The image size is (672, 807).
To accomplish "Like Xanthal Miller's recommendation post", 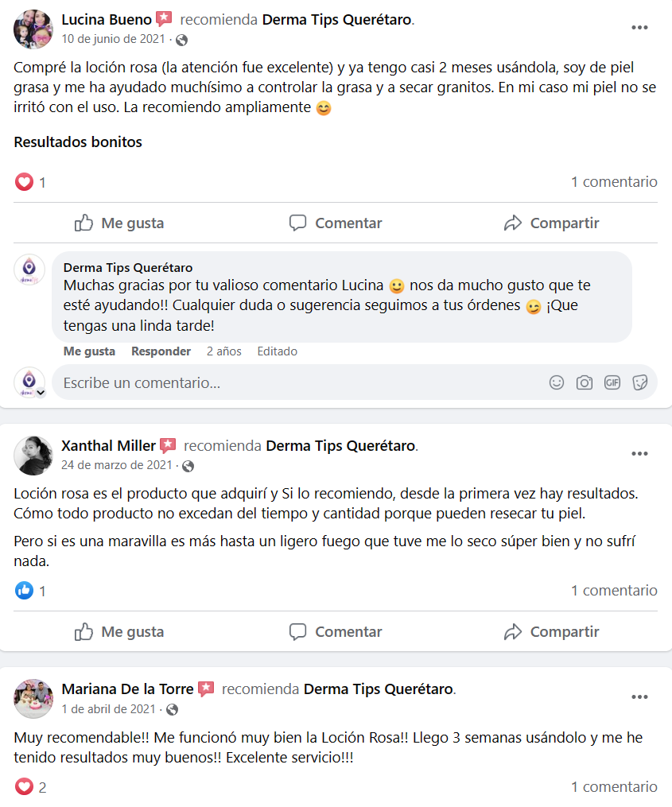I will tap(119, 631).
